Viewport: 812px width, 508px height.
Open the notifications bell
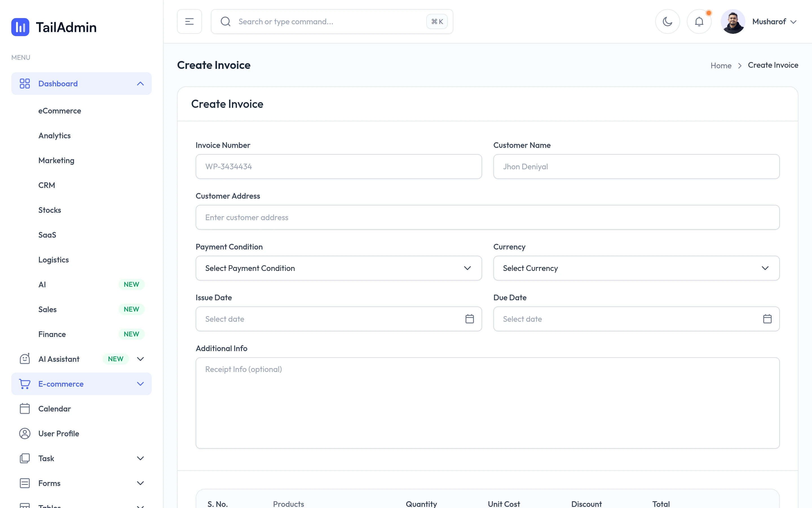[x=699, y=21]
